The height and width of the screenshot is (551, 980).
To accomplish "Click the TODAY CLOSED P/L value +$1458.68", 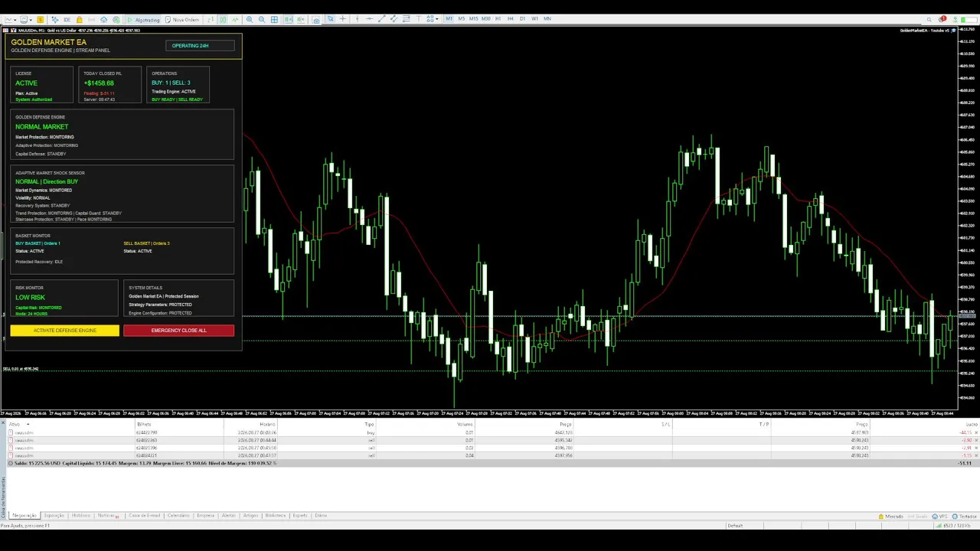I will pyautogui.click(x=99, y=83).
